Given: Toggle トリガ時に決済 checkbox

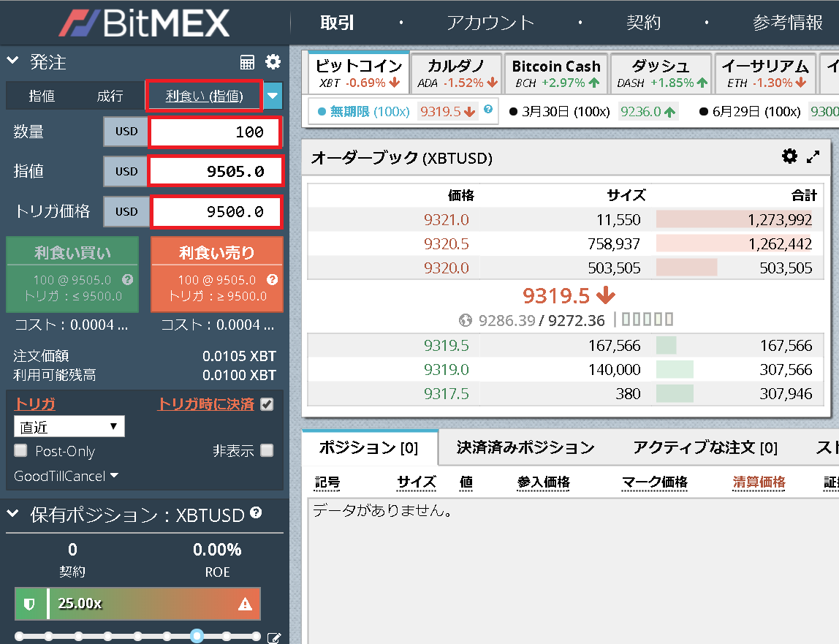Looking at the screenshot, I should 267,404.
